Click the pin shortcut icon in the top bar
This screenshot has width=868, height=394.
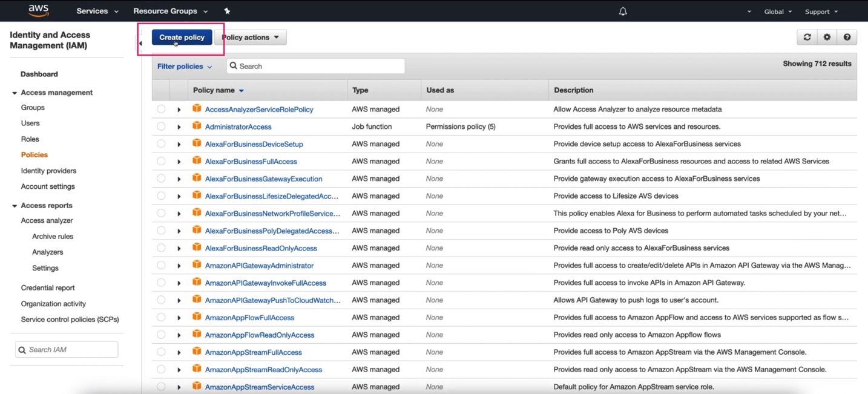tap(227, 11)
